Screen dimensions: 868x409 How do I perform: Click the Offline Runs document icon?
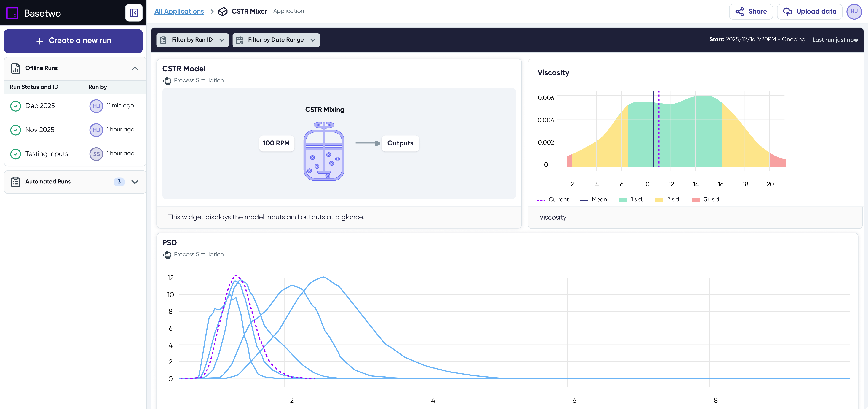click(x=15, y=68)
